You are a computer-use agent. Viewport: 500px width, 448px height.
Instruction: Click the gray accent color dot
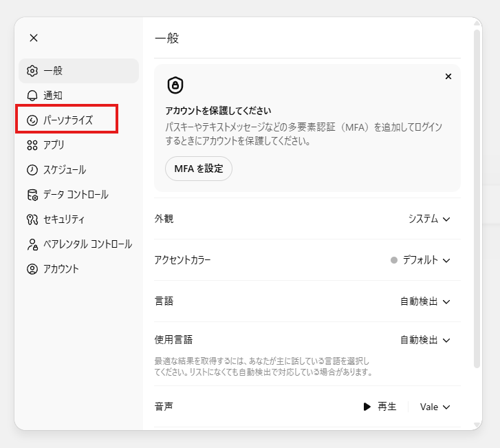coord(394,260)
